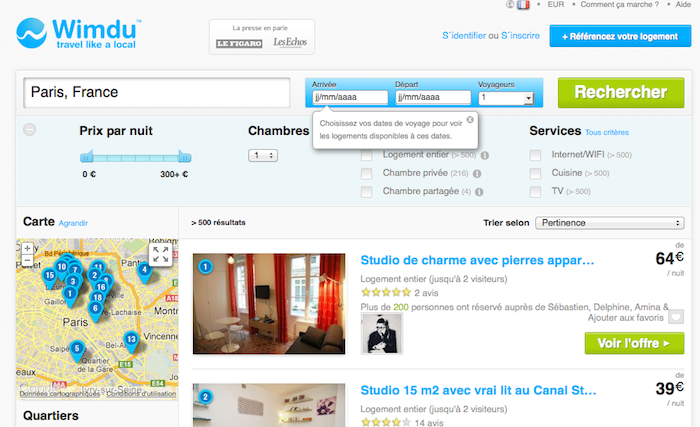Image resolution: width=700 pixels, height=427 pixels.
Task: Open the Chambres number dropdown
Action: pos(263,155)
